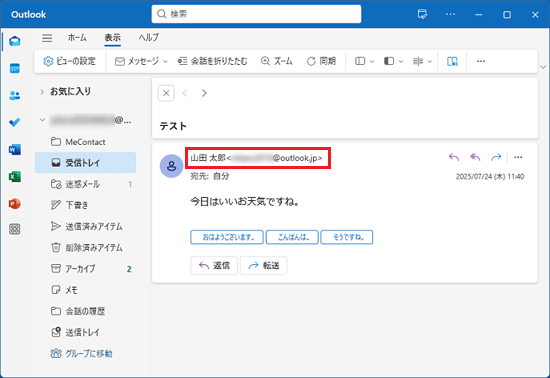Go to previous message arrow

point(185,93)
